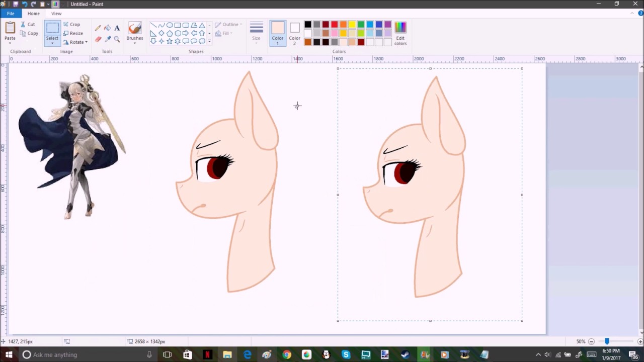Pick the red color swatch
The width and height of the screenshot is (644, 362).
pyautogui.click(x=335, y=25)
